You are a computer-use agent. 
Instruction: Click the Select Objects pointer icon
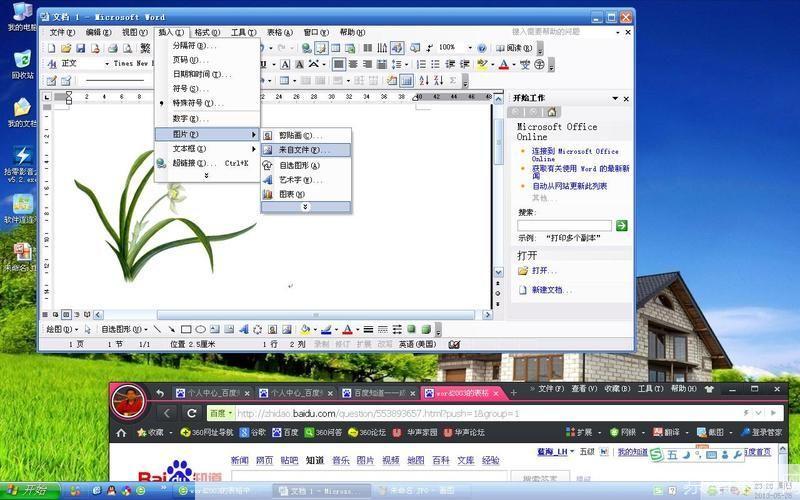coord(88,329)
